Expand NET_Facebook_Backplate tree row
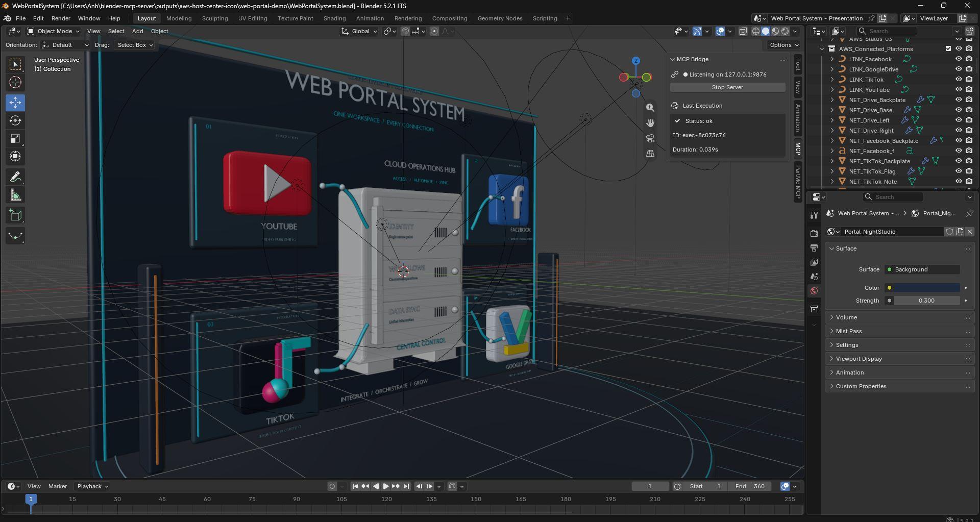The height and width of the screenshot is (522, 980). coord(832,141)
